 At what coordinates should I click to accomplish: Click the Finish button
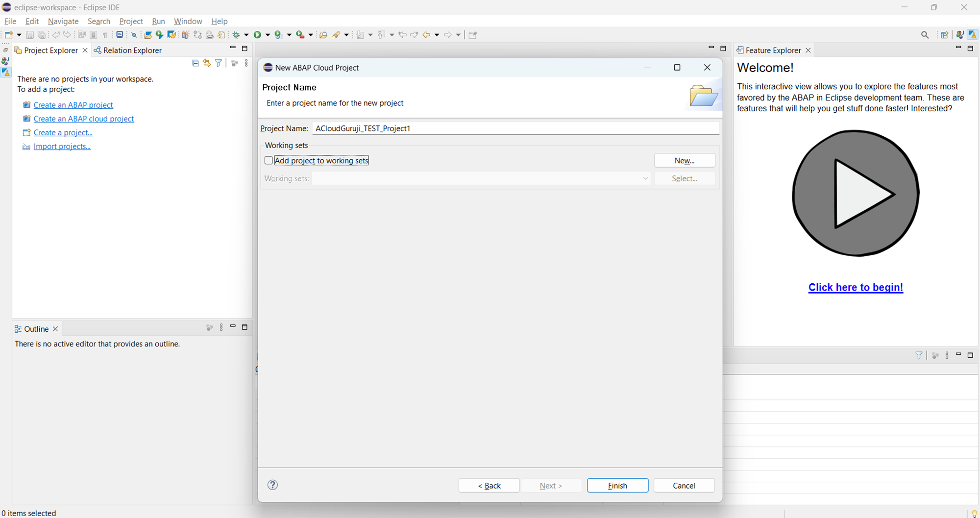617,485
